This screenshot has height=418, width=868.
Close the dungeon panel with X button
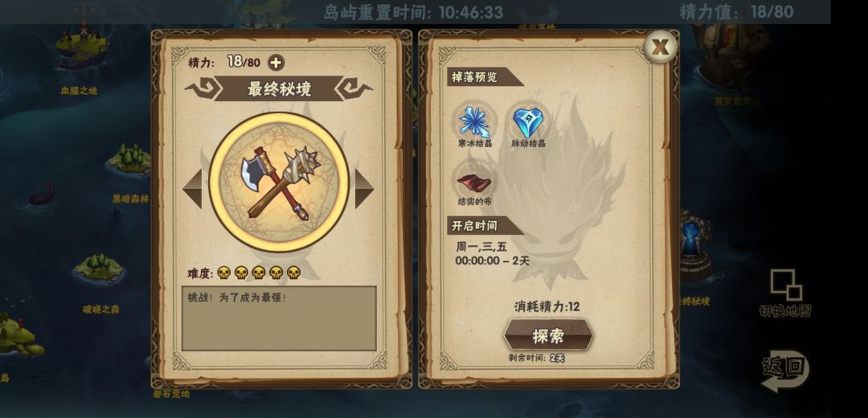660,47
